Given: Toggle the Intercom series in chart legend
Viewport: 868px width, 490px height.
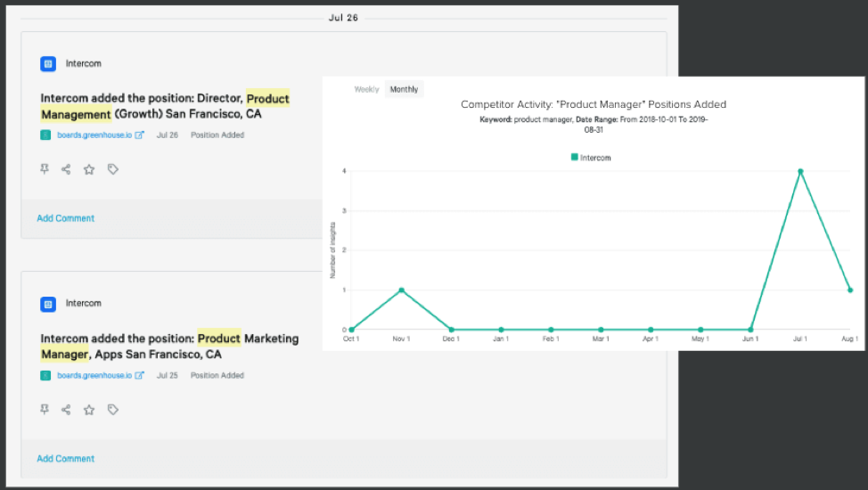Looking at the screenshot, I should (x=591, y=158).
